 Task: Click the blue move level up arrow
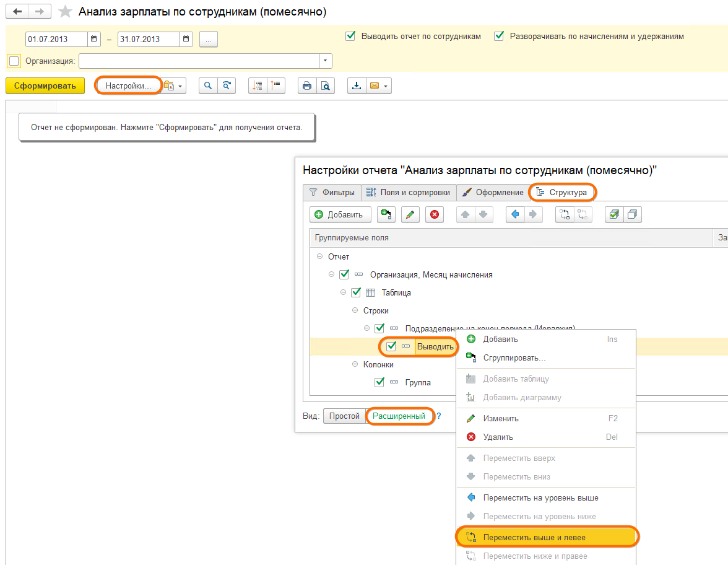pyautogui.click(x=514, y=214)
